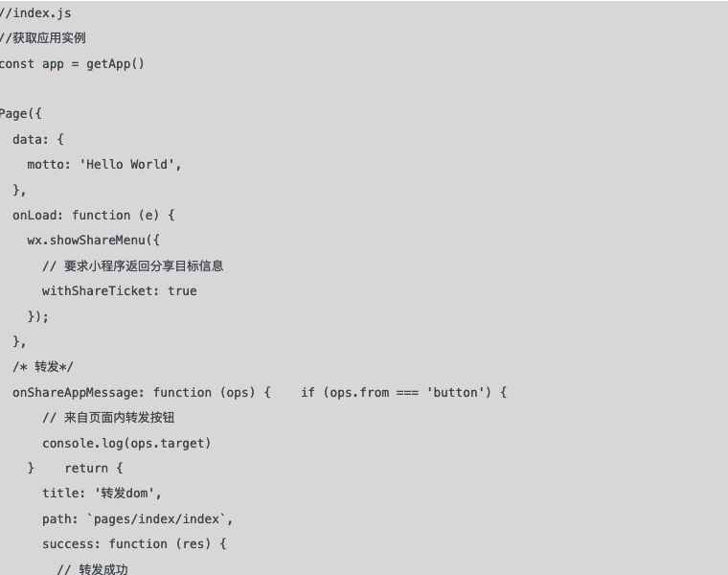Click the 转发成功 comment line
This screenshot has height=575, width=728.
pos(92,569)
